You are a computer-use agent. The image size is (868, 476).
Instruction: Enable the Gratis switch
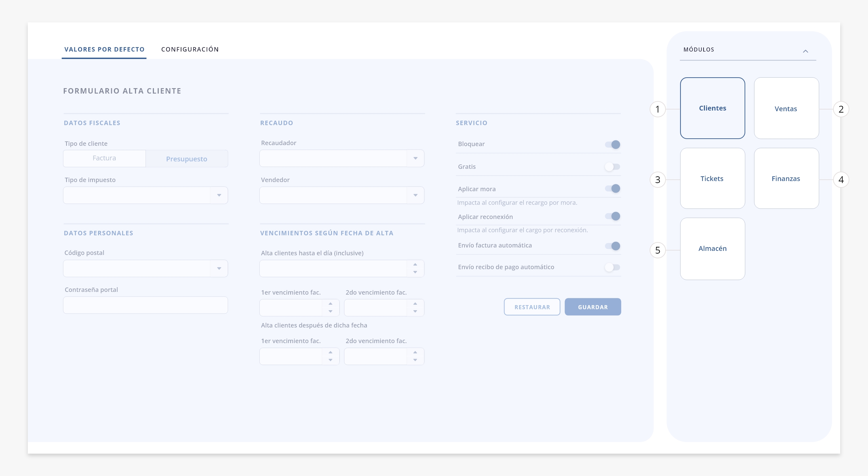[613, 167]
